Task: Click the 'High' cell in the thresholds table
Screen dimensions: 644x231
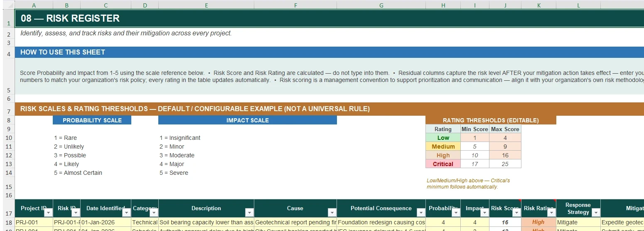Action: [x=443, y=155]
